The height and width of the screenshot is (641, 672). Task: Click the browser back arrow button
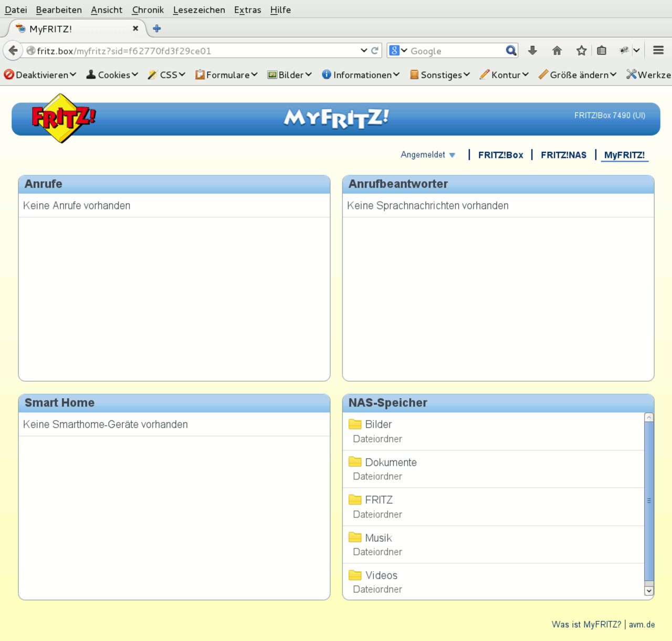coord(13,50)
